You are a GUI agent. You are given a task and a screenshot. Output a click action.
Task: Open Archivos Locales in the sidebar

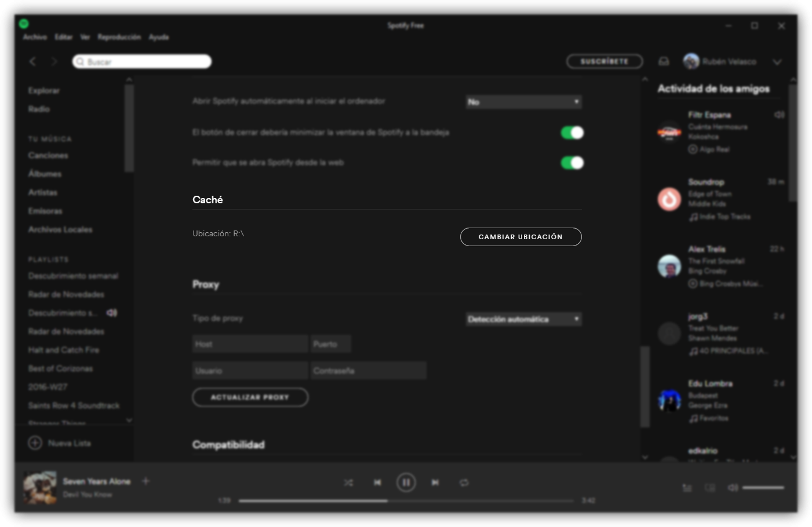[x=60, y=230]
